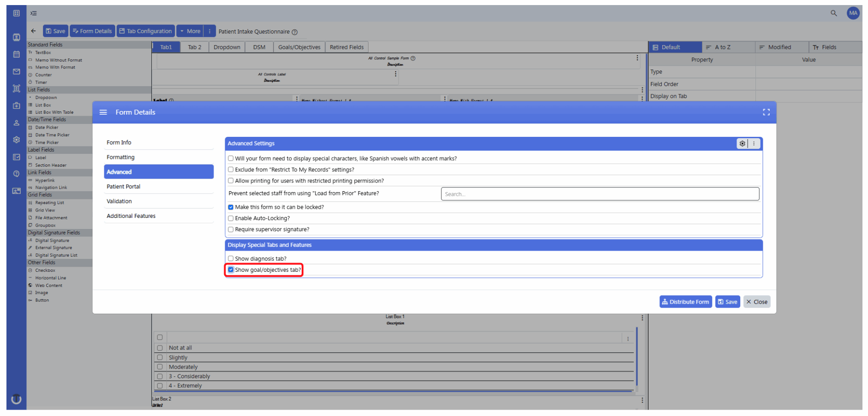Open the Retired Fields tab

point(347,47)
